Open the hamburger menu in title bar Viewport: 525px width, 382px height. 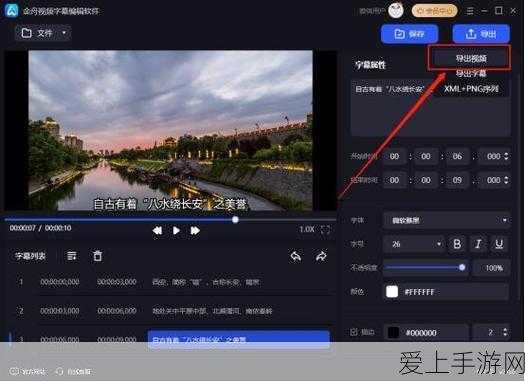pyautogui.click(x=470, y=11)
